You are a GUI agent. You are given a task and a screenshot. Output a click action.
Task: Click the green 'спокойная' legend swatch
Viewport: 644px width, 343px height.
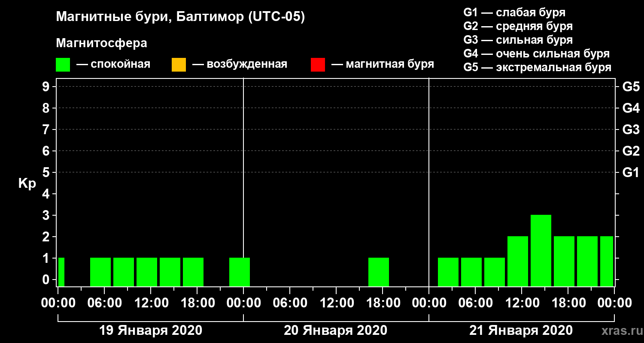coord(63,65)
